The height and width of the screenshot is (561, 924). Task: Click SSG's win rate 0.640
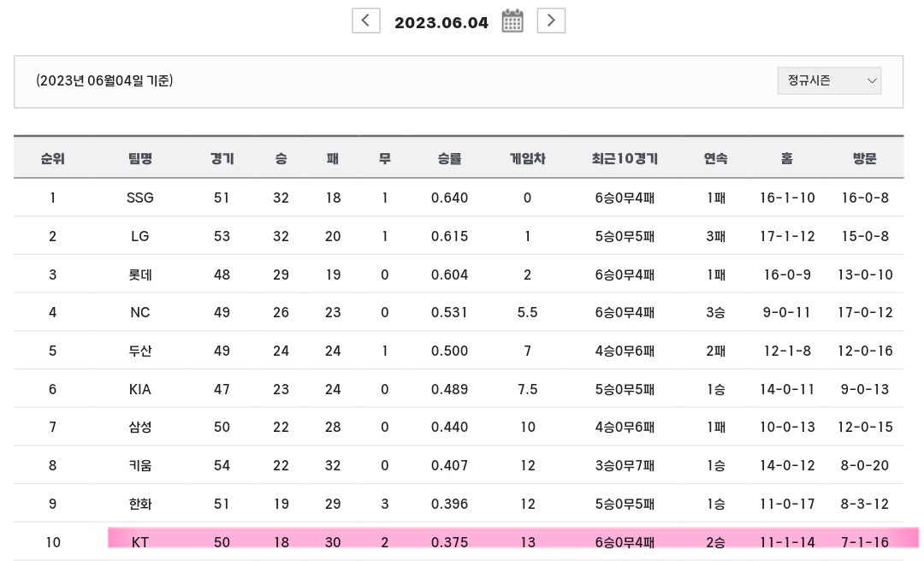pos(450,198)
